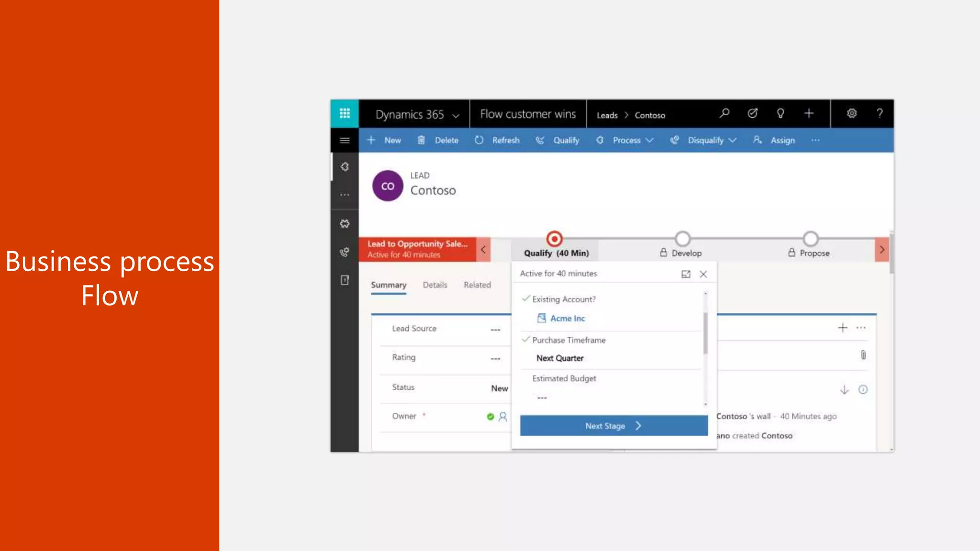Open the settings gear icon
This screenshot has height=551, width=980.
pyautogui.click(x=852, y=113)
